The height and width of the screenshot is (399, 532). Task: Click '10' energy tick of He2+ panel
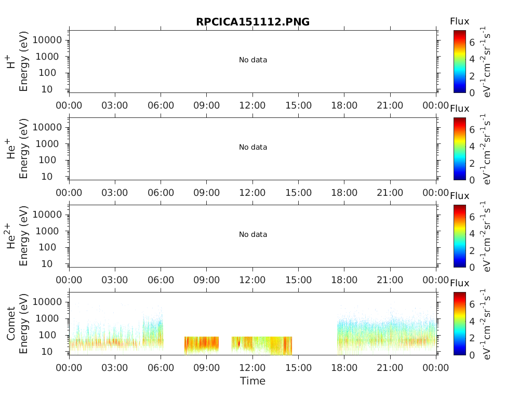click(x=47, y=263)
